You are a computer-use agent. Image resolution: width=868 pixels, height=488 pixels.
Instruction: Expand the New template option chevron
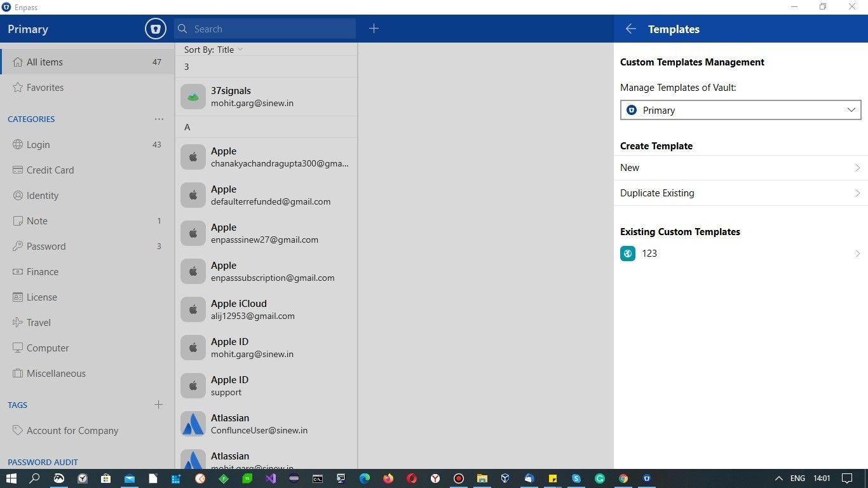[x=857, y=168]
